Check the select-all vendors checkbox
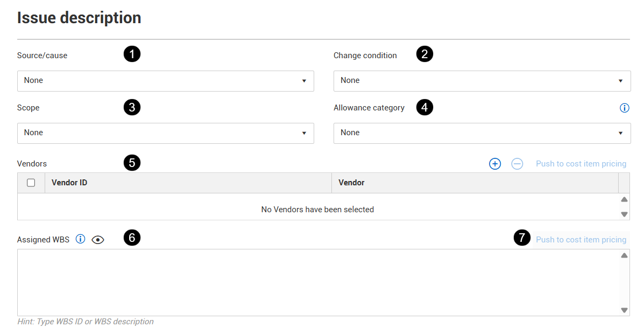The image size is (644, 334). coord(31,183)
